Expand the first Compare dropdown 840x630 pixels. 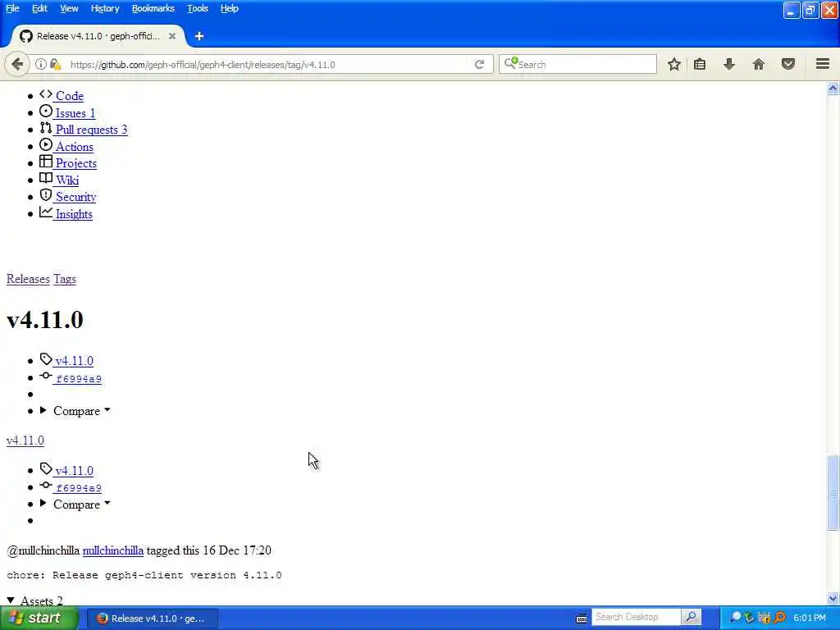pyautogui.click(x=76, y=411)
